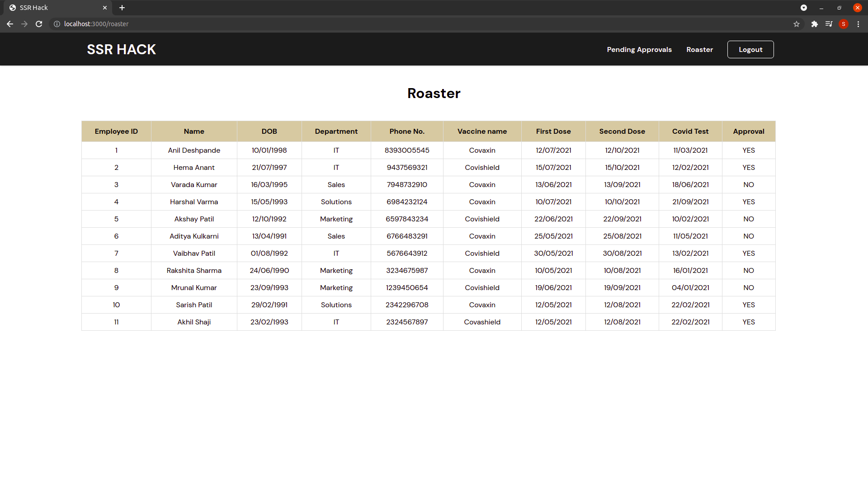Close the SSR Hack tab
The image size is (868, 488).
click(105, 8)
